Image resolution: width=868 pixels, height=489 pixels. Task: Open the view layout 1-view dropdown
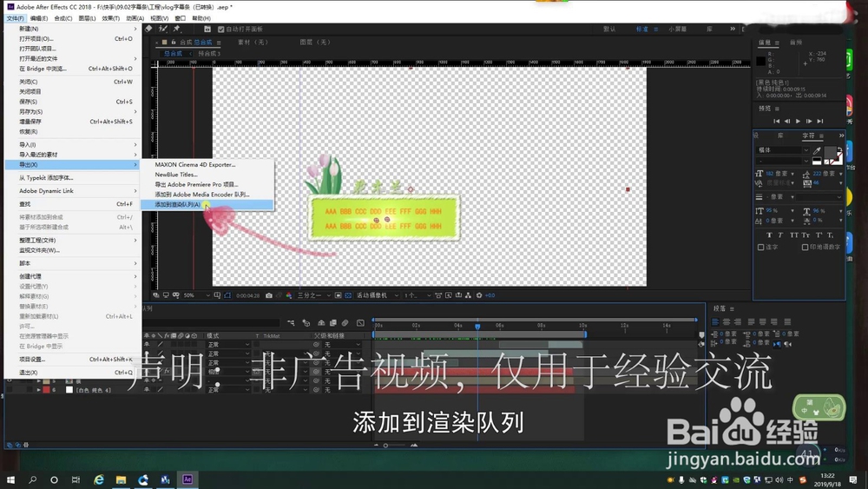point(418,295)
